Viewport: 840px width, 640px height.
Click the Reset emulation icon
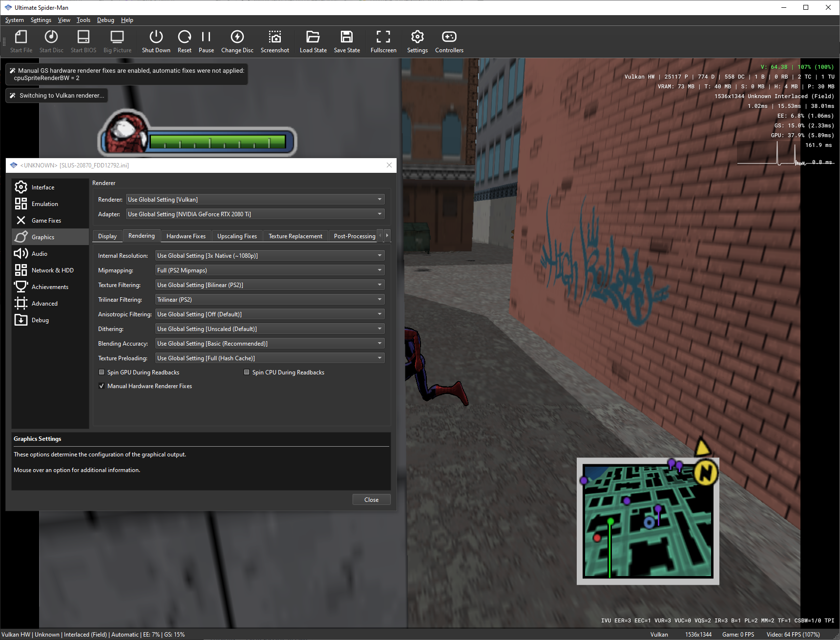click(x=184, y=41)
